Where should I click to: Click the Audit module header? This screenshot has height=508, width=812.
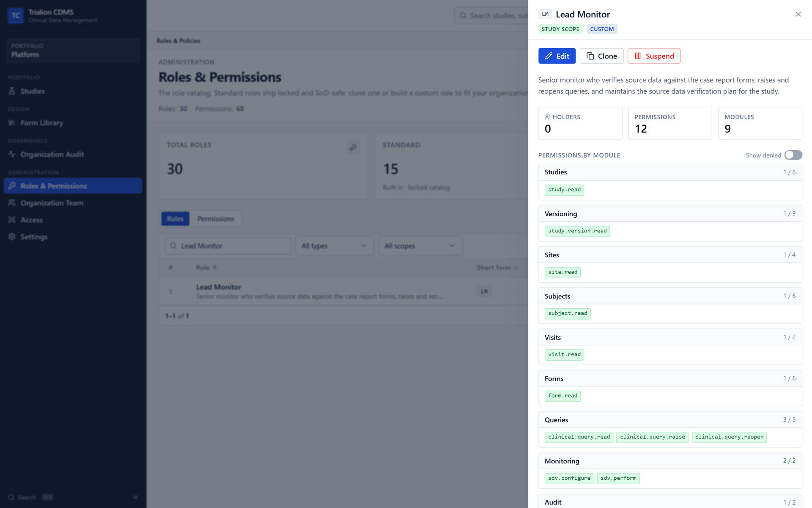(x=670, y=502)
